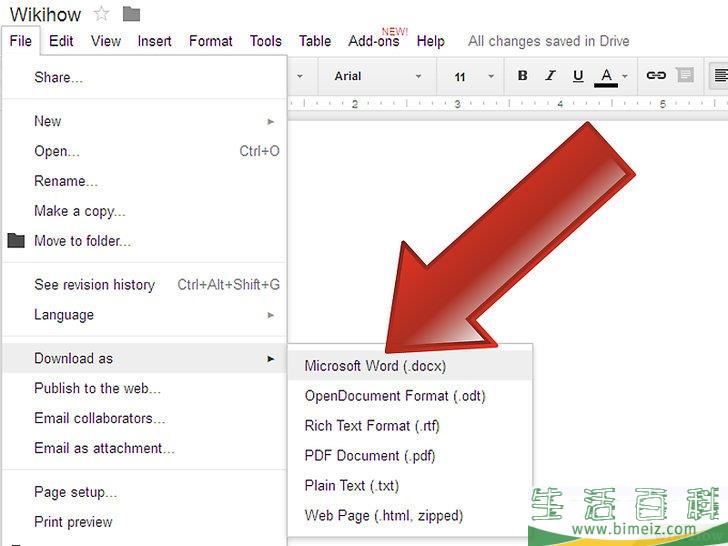
Task: Select Share... in File menu
Action: pos(144,77)
